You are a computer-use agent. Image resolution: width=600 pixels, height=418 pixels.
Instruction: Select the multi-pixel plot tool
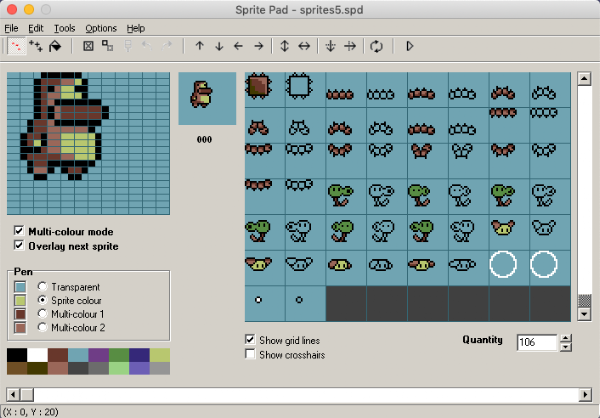36,46
